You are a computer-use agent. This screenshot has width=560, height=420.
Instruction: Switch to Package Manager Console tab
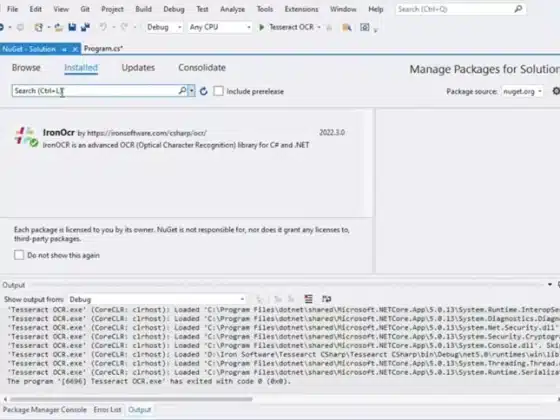[45, 410]
